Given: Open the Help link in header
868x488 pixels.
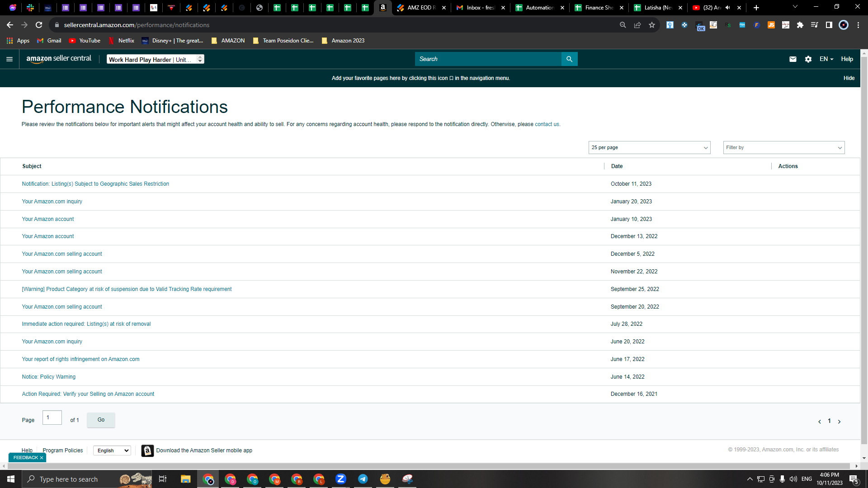Looking at the screenshot, I should coord(847,59).
